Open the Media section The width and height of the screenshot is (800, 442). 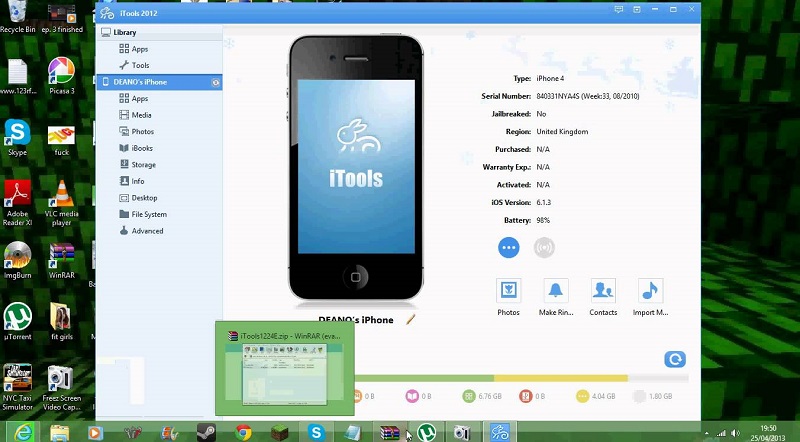[x=135, y=115]
